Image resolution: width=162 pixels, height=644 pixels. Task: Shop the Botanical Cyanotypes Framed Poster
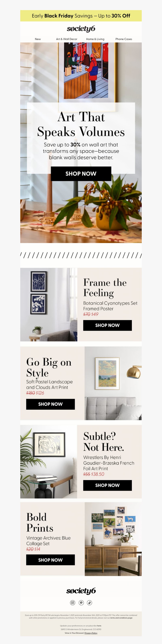(x=107, y=325)
